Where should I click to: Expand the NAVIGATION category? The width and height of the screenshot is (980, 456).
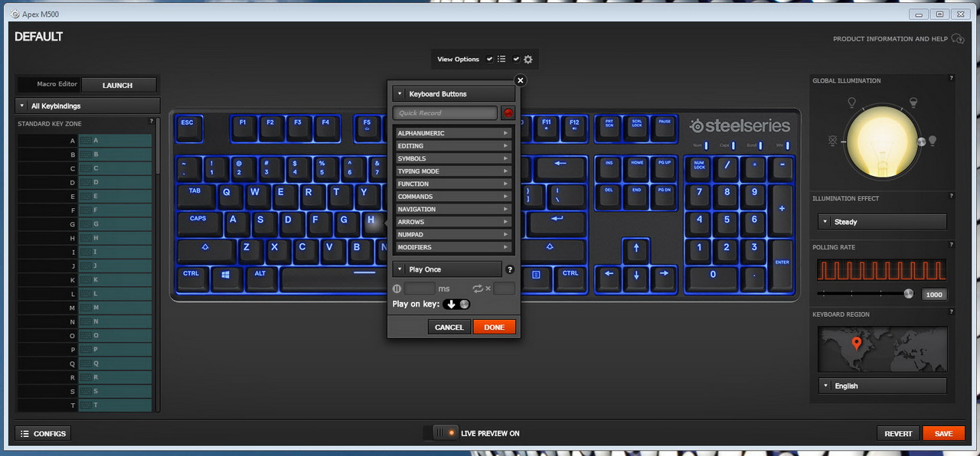[453, 209]
